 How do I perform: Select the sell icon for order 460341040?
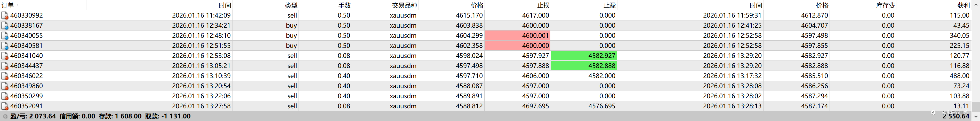pos(5,56)
